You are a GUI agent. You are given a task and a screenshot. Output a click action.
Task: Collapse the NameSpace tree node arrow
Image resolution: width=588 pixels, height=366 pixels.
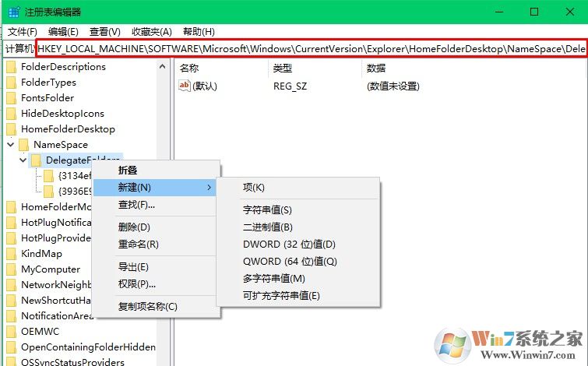10,144
